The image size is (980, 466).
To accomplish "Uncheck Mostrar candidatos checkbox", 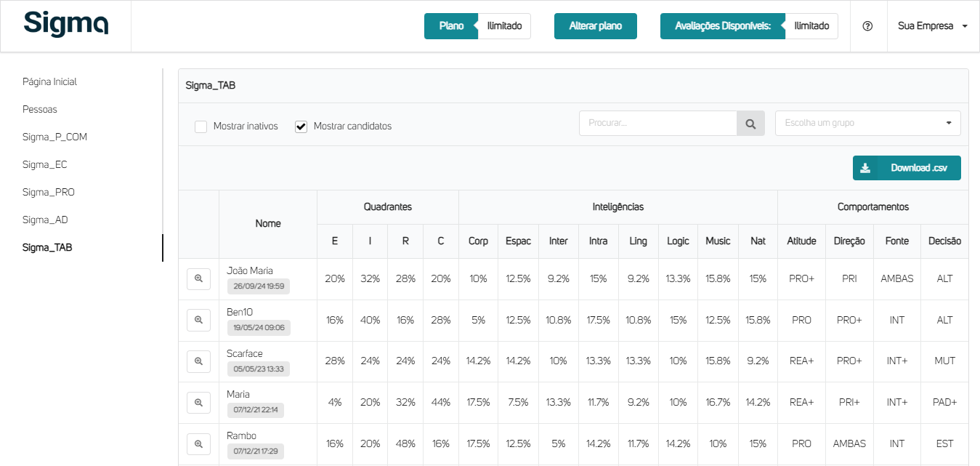I will (x=301, y=126).
